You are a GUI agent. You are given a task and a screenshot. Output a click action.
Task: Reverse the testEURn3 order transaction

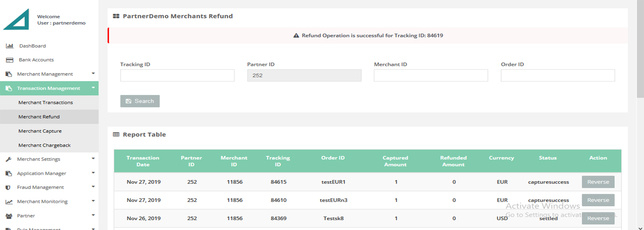(598, 200)
